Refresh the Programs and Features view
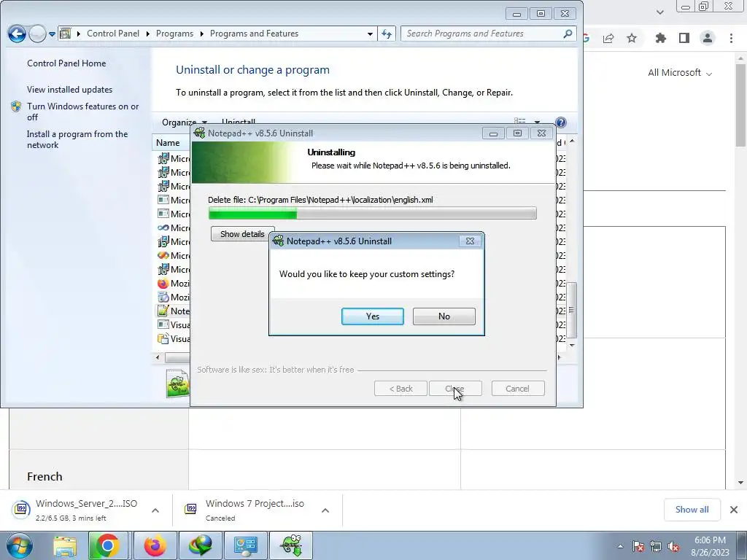Viewport: 747px width, 560px height. [x=387, y=34]
